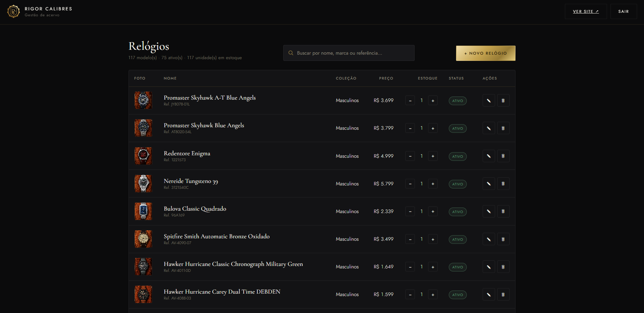
Task: Toggle ATIVO status of Nereide Tungsteno 39
Action: [x=457, y=184]
